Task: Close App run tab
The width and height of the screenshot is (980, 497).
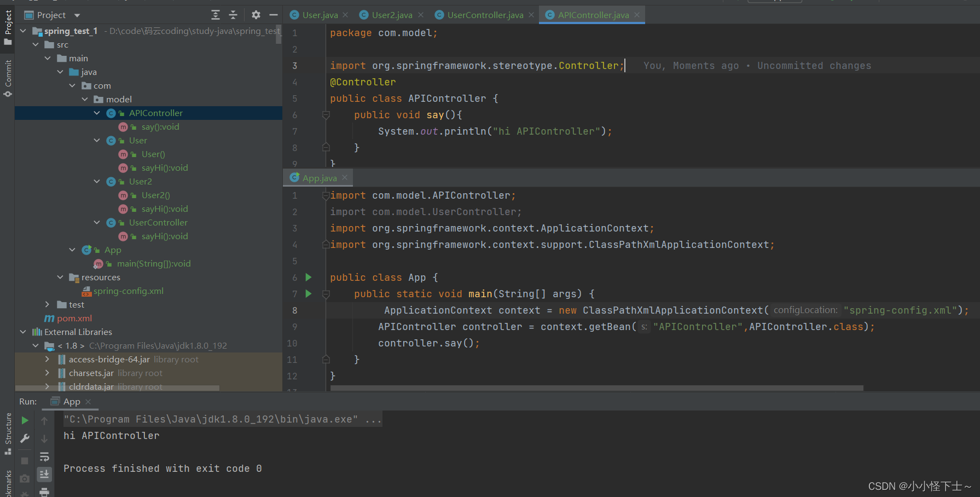Action: point(88,401)
